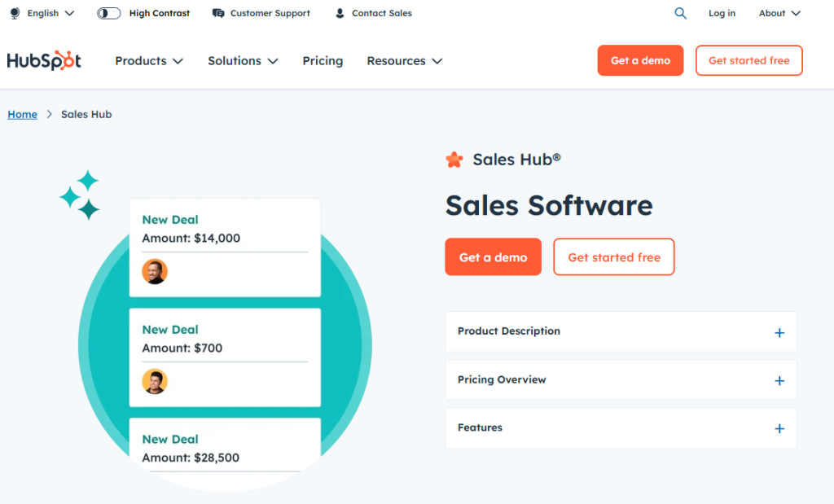This screenshot has width=834, height=504.
Task: Go to the Pricing page
Action: click(323, 61)
